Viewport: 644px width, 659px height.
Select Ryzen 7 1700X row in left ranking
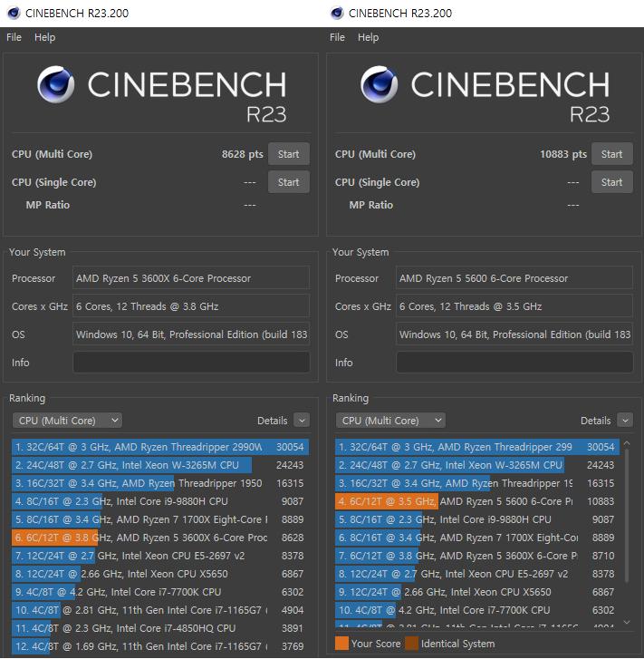(x=160, y=519)
